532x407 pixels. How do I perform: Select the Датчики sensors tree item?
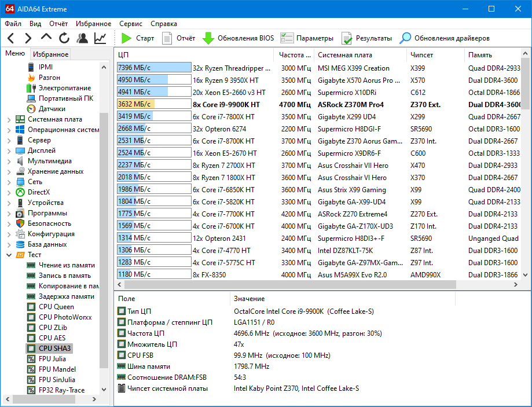52,109
